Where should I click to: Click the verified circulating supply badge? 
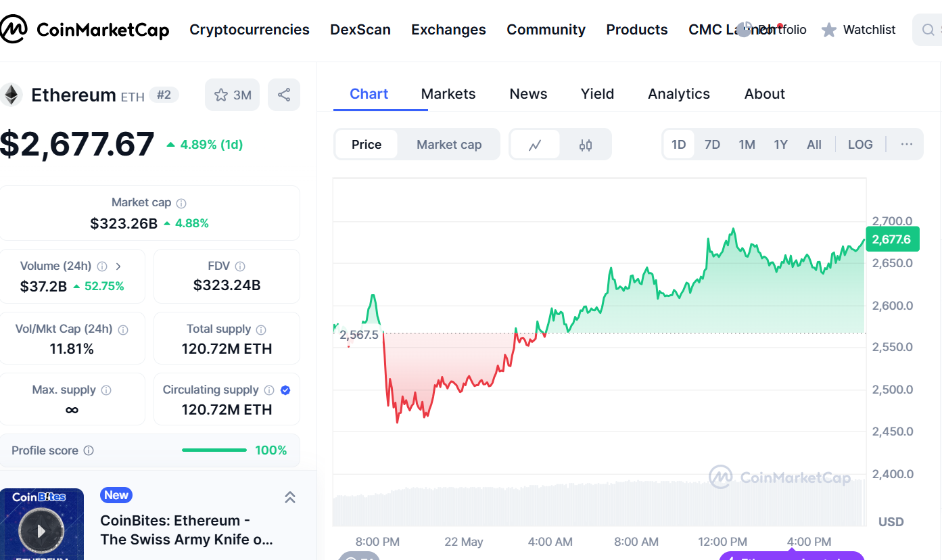click(x=285, y=390)
